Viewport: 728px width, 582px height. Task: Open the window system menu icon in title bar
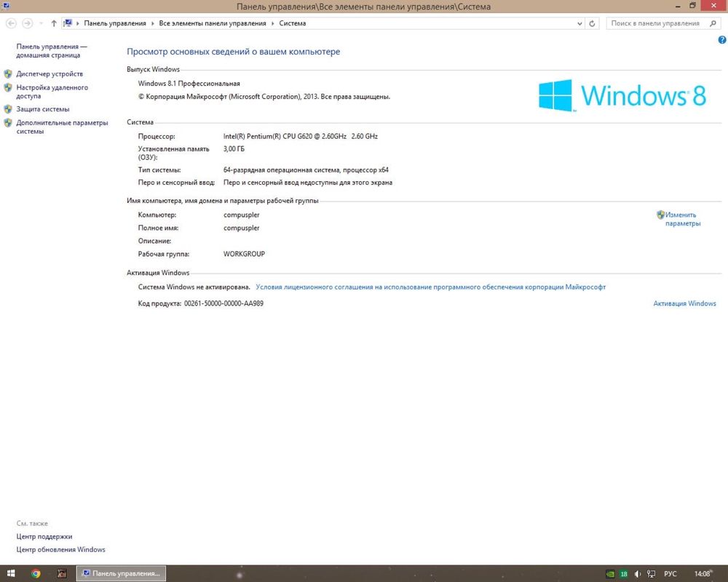(6, 6)
